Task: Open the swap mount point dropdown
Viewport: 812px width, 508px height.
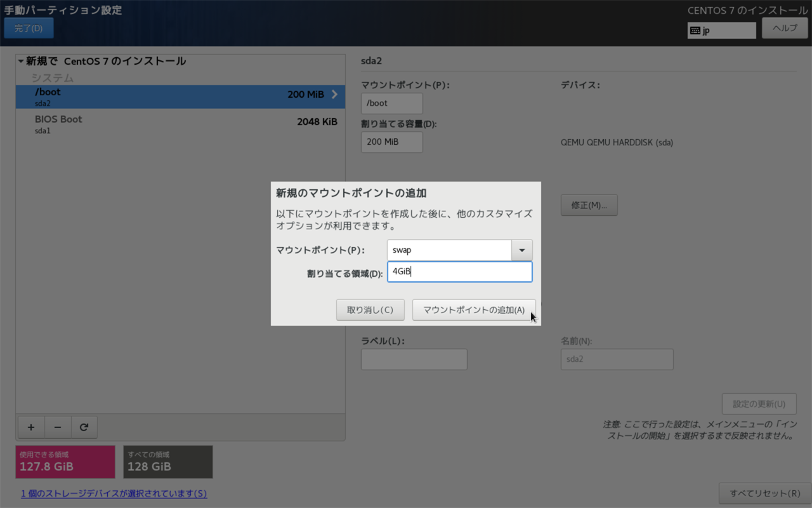Action: pyautogui.click(x=521, y=250)
